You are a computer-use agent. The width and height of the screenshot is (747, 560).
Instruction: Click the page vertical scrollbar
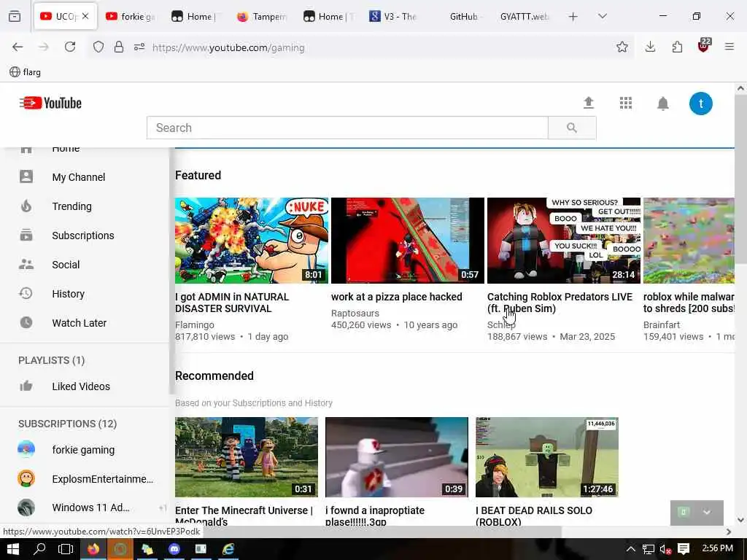(x=740, y=179)
